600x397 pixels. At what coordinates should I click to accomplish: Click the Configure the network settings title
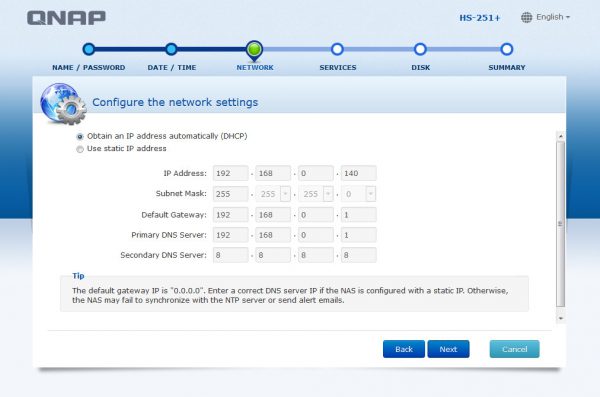click(175, 103)
